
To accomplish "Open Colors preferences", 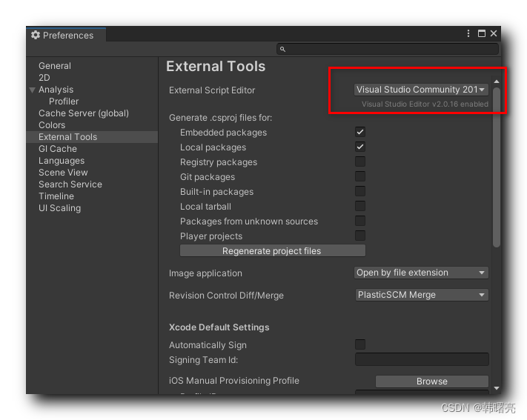I will pos(52,125).
